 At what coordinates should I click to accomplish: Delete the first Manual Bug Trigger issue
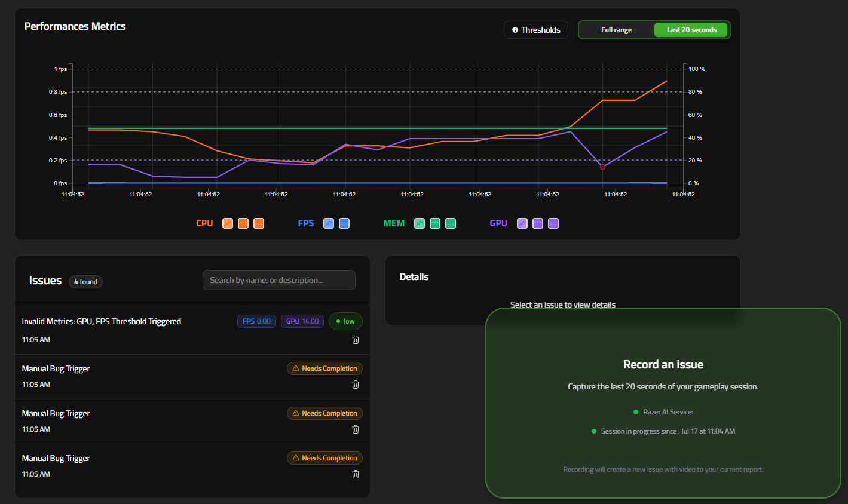click(356, 385)
